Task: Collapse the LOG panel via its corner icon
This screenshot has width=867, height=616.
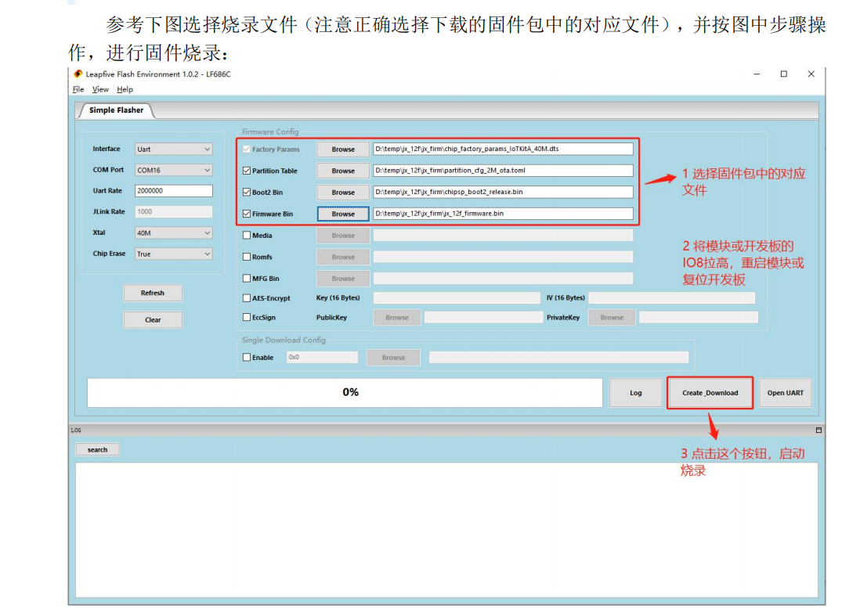Action: pyautogui.click(x=818, y=429)
